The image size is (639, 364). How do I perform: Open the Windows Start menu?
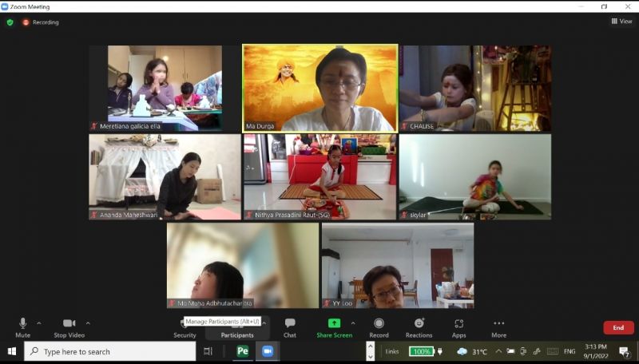pyautogui.click(x=12, y=351)
